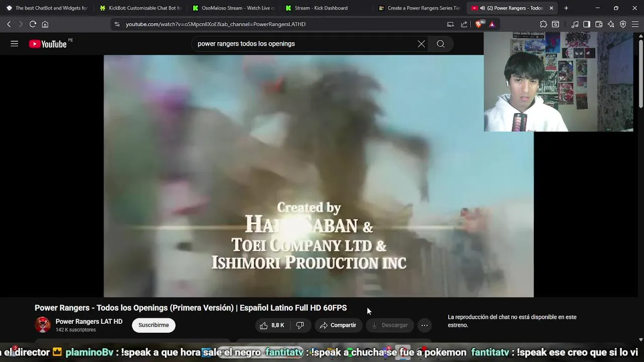Click '142 K suscriptores' text
The height and width of the screenshot is (362, 644).
[75, 330]
